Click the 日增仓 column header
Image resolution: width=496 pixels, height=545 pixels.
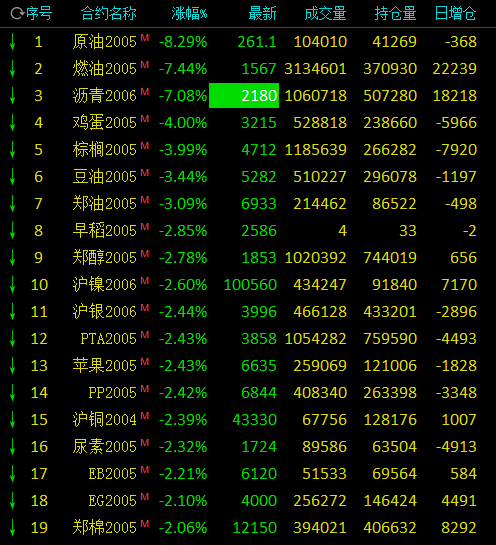tap(455, 14)
